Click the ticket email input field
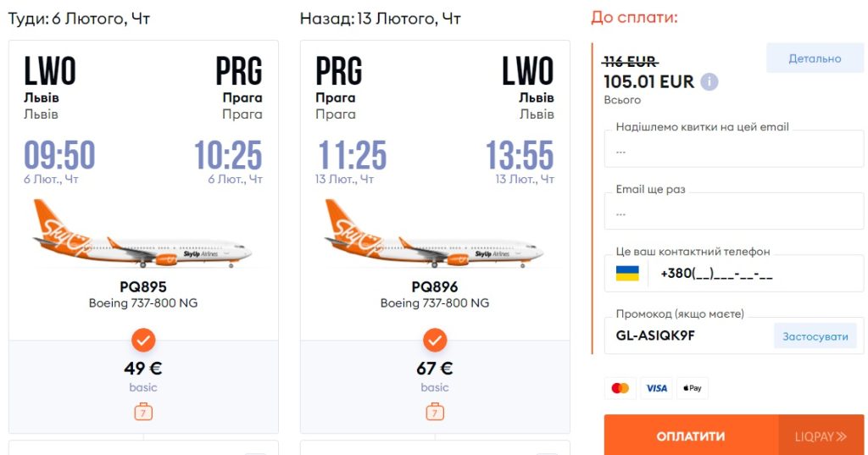 click(x=733, y=152)
